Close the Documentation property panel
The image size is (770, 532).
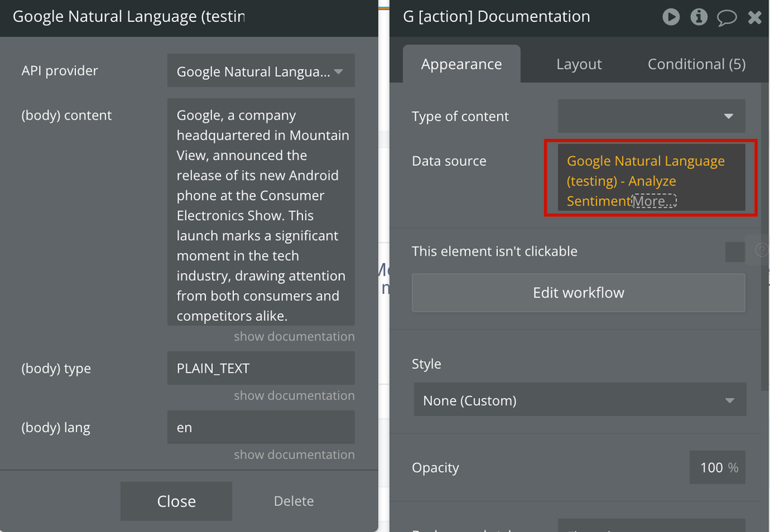click(x=755, y=18)
